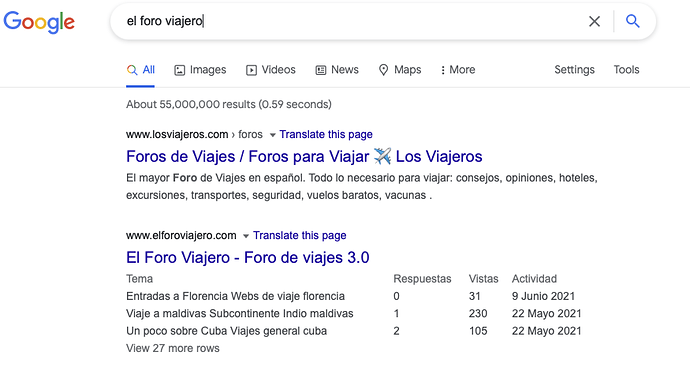Translate the elforoviajero.com result page
Screen dimensions: 690x366
pyautogui.click(x=300, y=236)
